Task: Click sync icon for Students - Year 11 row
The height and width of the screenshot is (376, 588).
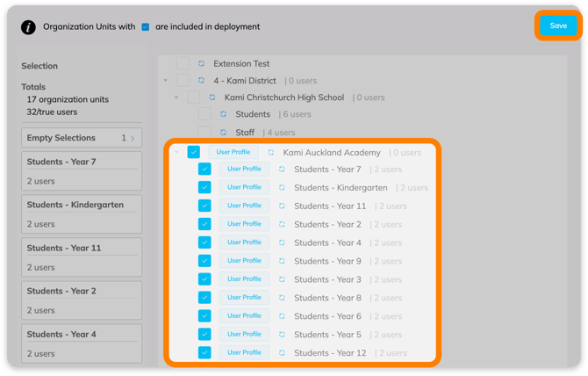Action: coord(282,206)
